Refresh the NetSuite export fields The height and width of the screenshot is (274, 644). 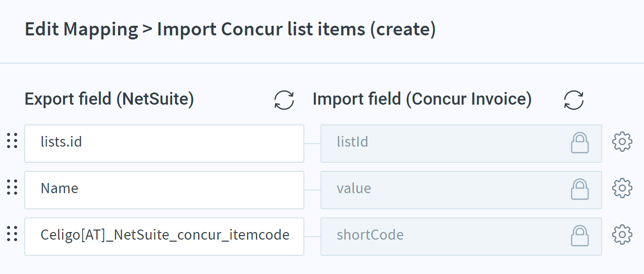[x=284, y=100]
